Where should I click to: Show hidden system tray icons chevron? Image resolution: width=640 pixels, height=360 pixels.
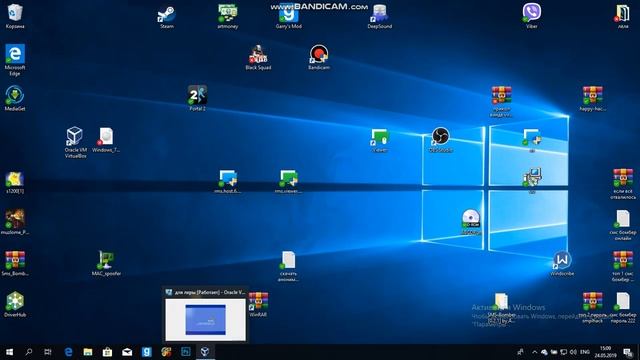534,352
